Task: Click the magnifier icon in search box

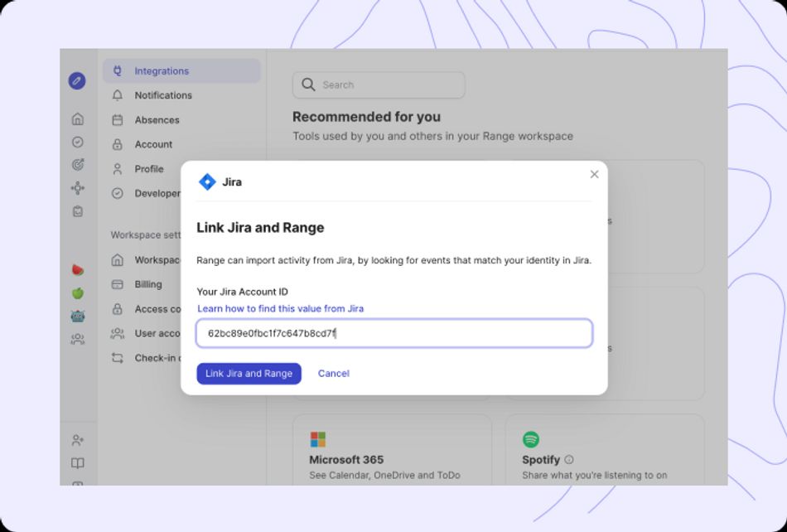Action: [308, 85]
